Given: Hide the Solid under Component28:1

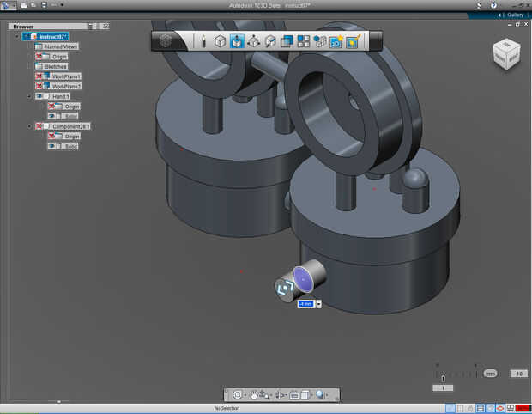Looking at the screenshot, I should [51, 146].
